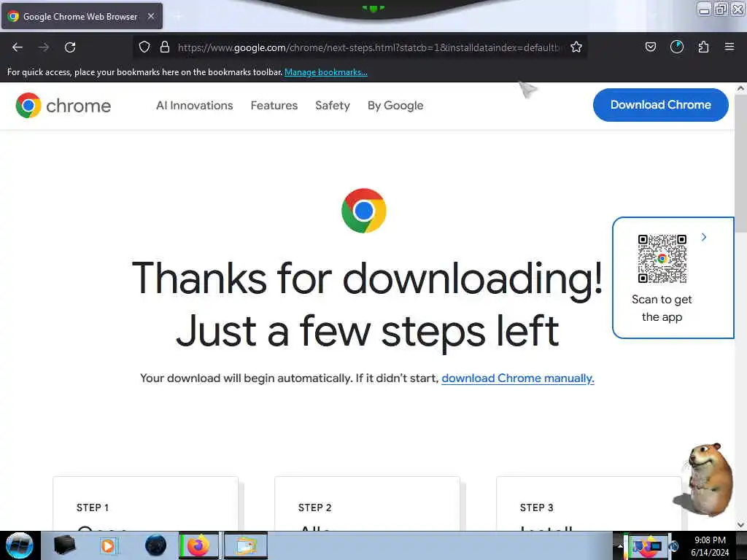Viewport: 747px width, 560px height.
Task: View site security via padlock icon
Action: [x=165, y=47]
